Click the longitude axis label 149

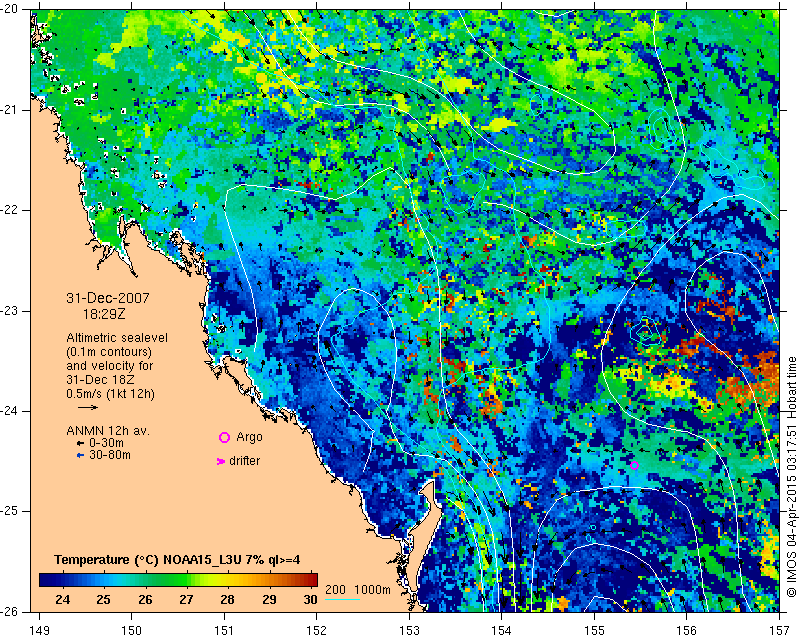click(x=40, y=631)
